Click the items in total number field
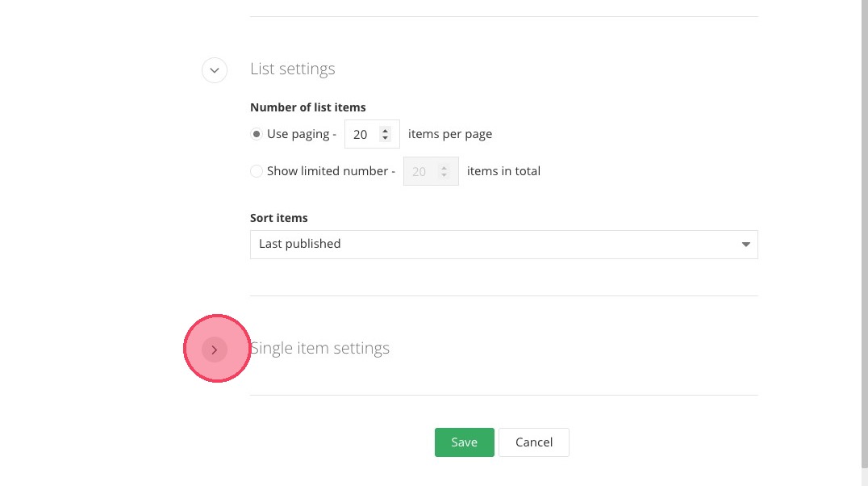868x486 pixels. click(420, 171)
